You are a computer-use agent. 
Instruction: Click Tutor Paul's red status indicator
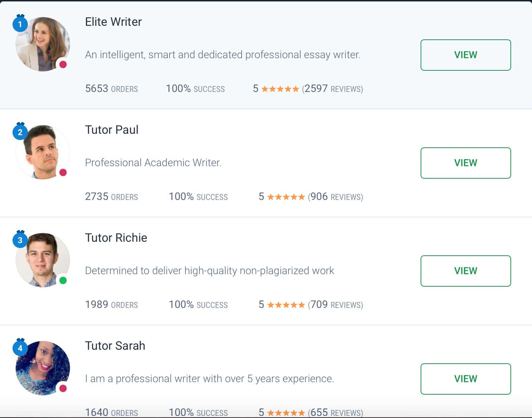(63, 172)
